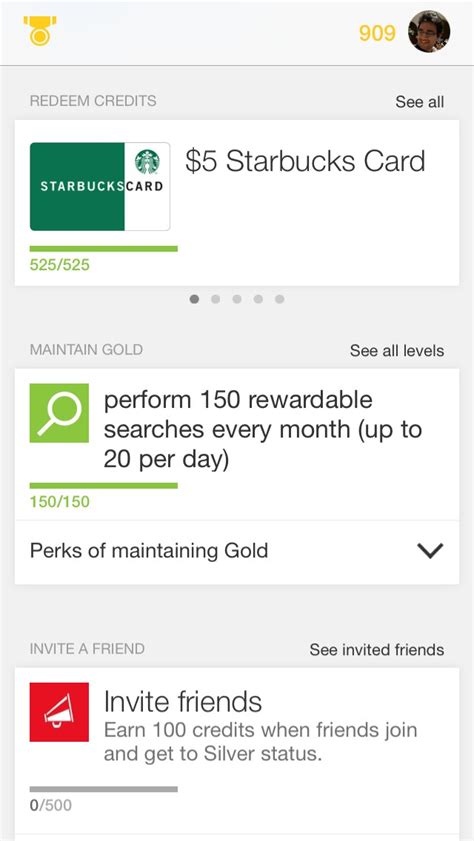The height and width of the screenshot is (841, 474).
Task: Jump to the fifth carousel dot
Action: (279, 299)
